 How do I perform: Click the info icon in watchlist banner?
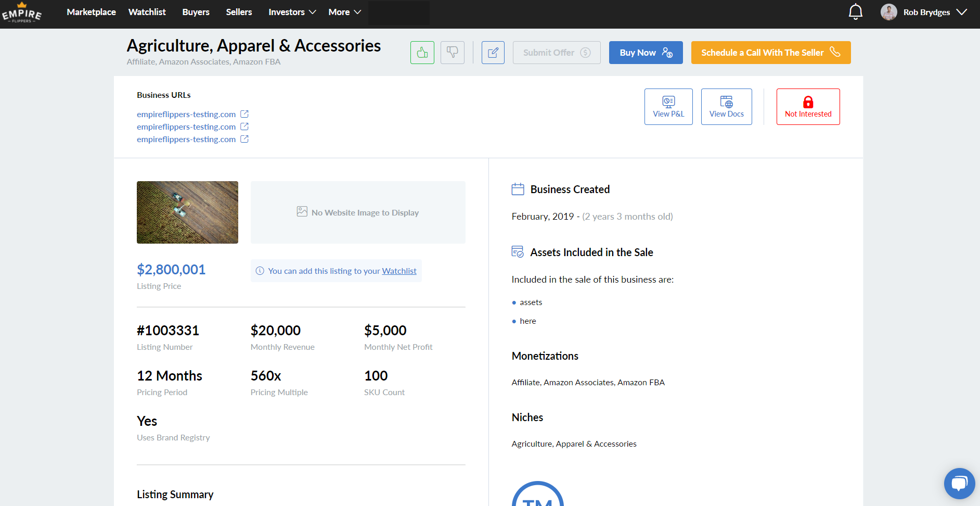[x=260, y=271]
